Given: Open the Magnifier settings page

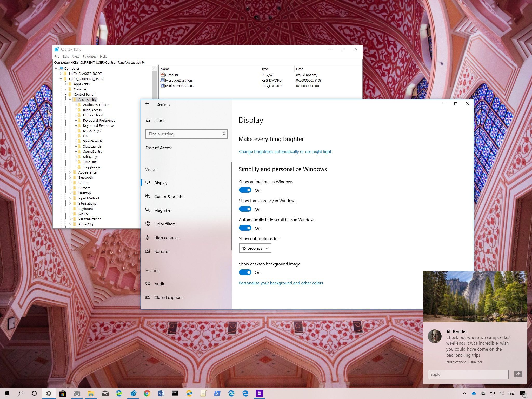Looking at the screenshot, I should click(163, 210).
